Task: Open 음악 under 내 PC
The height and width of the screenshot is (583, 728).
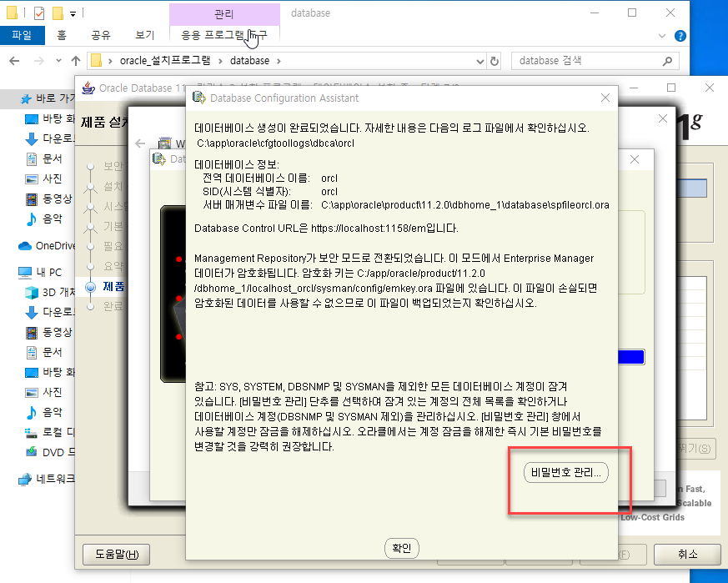Action: click(43, 412)
